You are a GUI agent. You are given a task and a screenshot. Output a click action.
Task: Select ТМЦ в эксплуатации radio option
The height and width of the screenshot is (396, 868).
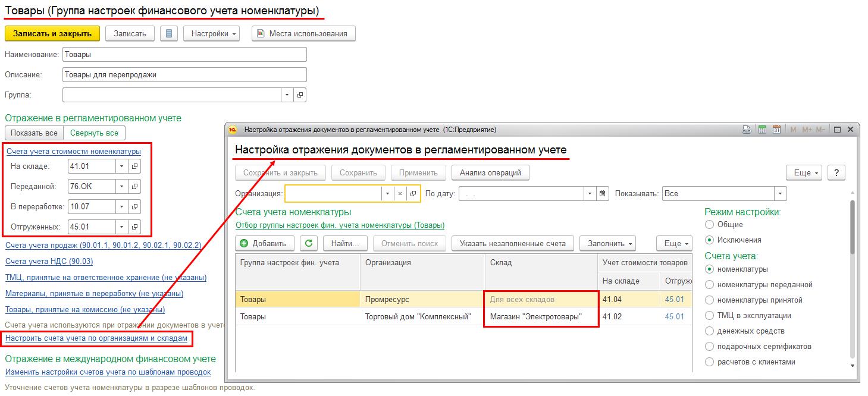point(709,315)
